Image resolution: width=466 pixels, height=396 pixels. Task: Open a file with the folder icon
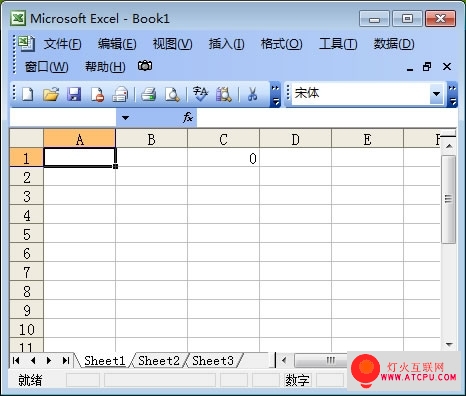click(x=51, y=94)
